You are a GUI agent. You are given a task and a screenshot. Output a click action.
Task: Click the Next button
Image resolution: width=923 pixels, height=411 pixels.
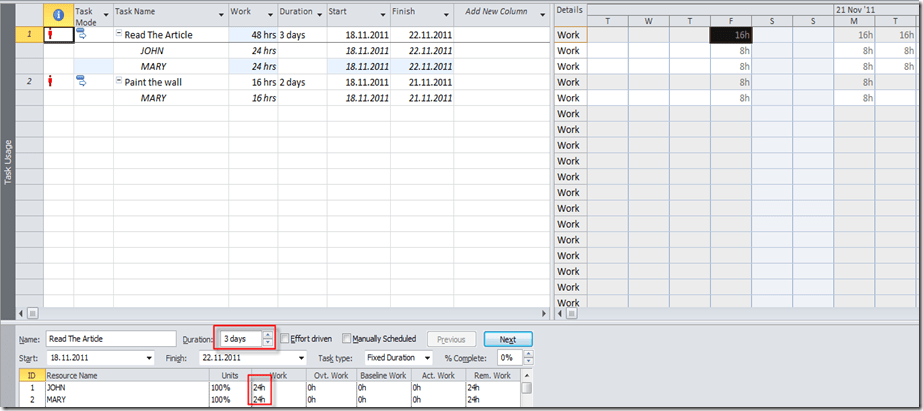tap(508, 339)
